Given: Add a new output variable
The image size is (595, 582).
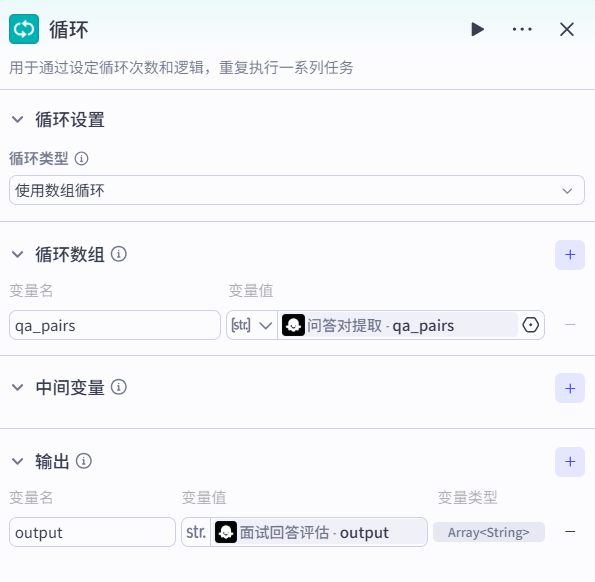Looking at the screenshot, I should (x=570, y=462).
